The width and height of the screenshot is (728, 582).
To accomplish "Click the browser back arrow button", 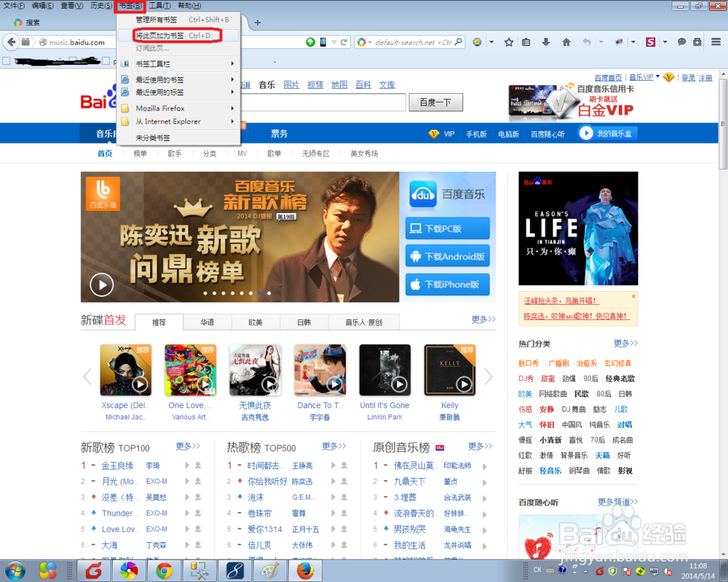I will click(12, 42).
